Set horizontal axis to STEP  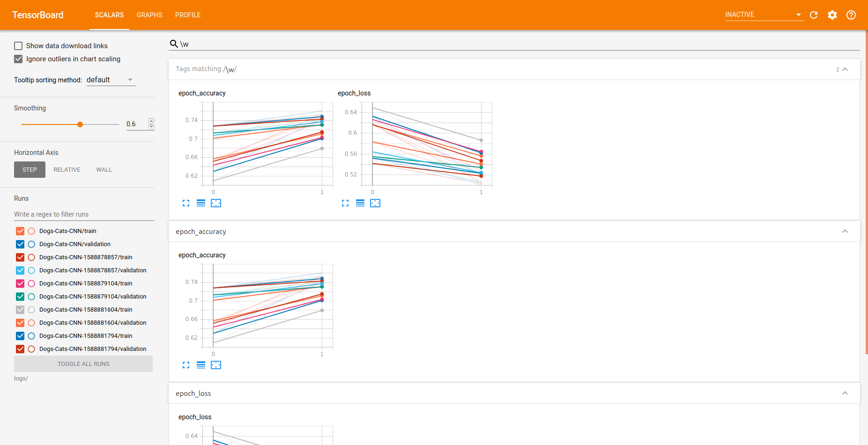point(30,170)
